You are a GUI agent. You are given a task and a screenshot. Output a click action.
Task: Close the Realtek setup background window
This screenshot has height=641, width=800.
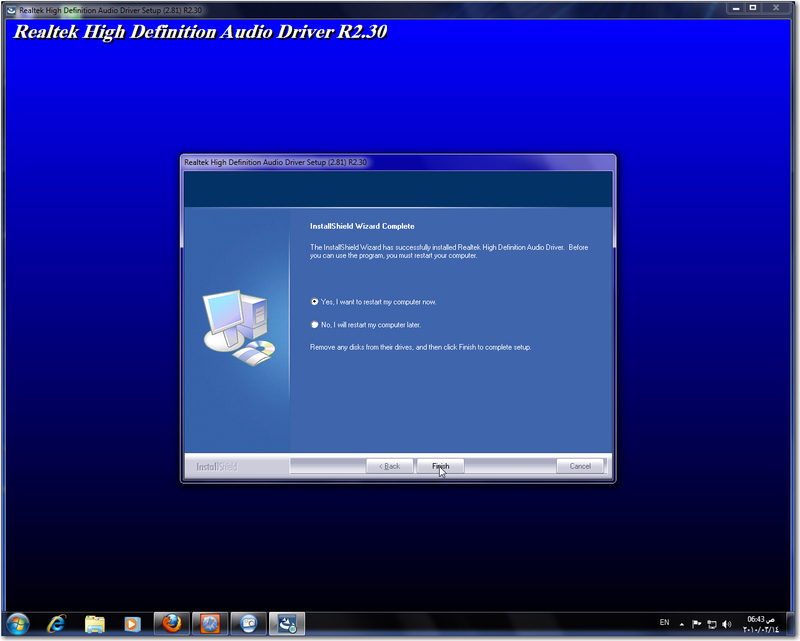pos(777,8)
